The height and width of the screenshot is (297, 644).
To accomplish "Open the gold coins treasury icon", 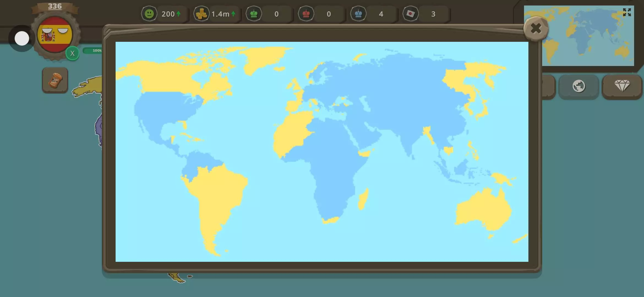I will [x=201, y=14].
